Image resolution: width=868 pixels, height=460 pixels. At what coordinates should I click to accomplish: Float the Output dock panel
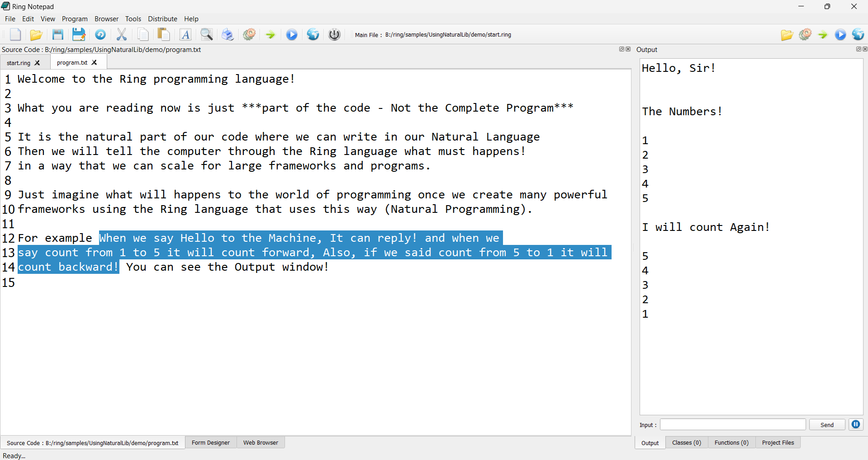coord(859,49)
